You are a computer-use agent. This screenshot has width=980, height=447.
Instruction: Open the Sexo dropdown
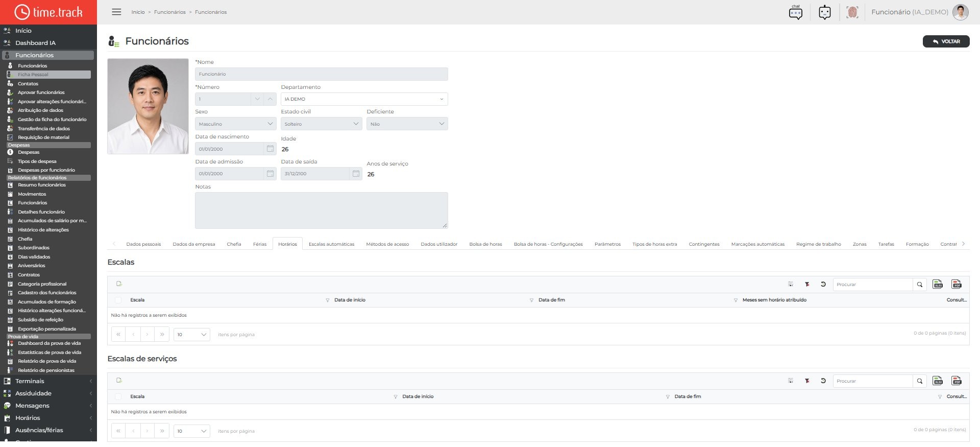[x=236, y=124]
